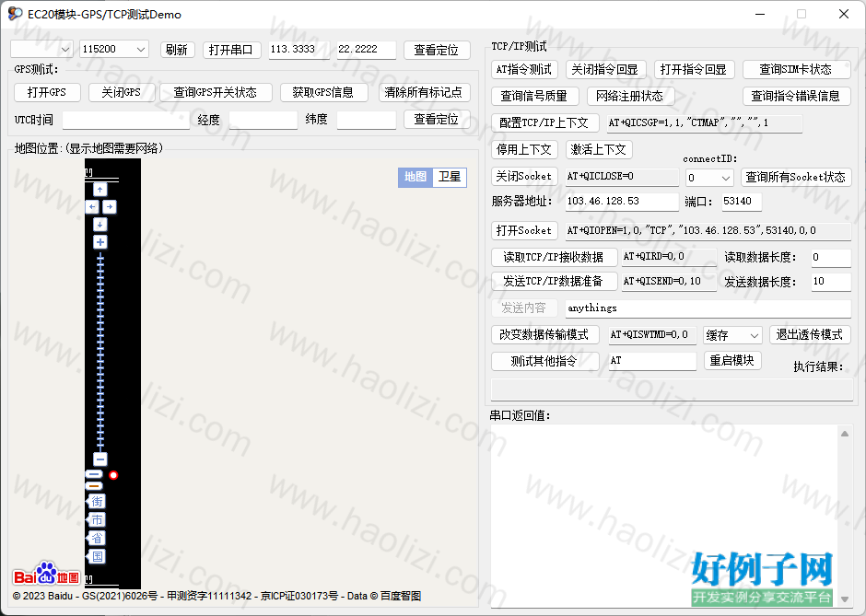Click the 获取GPS信息 button
The height and width of the screenshot is (616, 866).
pyautogui.click(x=323, y=92)
